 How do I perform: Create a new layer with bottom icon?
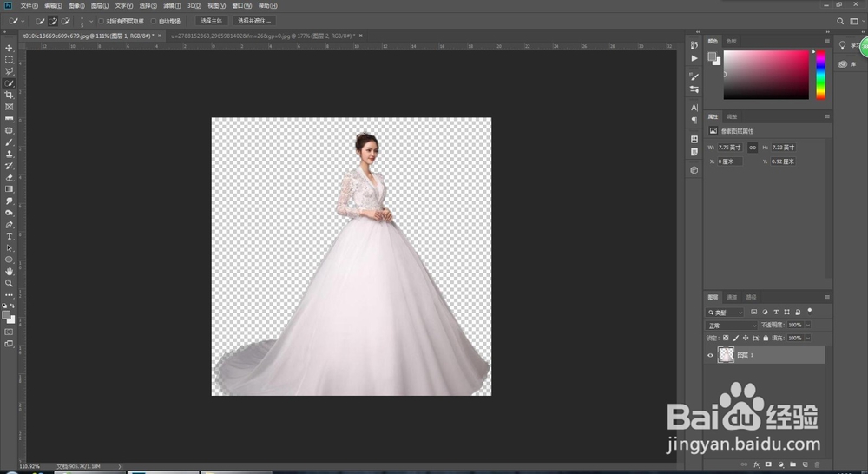(805, 464)
